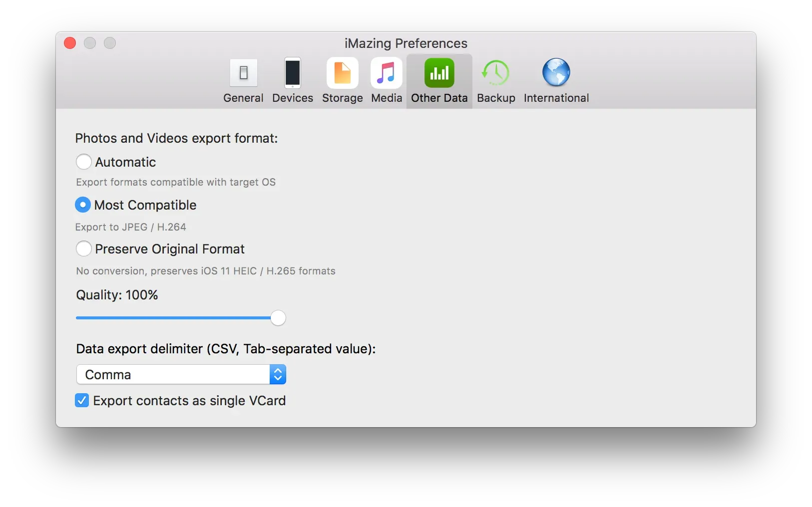Open International settings via the globe icon
The height and width of the screenshot is (507, 812).
(x=556, y=74)
